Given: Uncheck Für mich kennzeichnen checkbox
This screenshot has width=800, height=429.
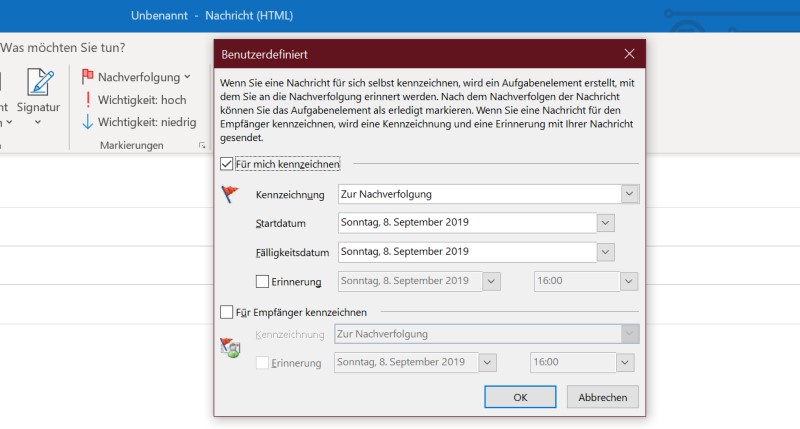Looking at the screenshot, I should 227,164.
